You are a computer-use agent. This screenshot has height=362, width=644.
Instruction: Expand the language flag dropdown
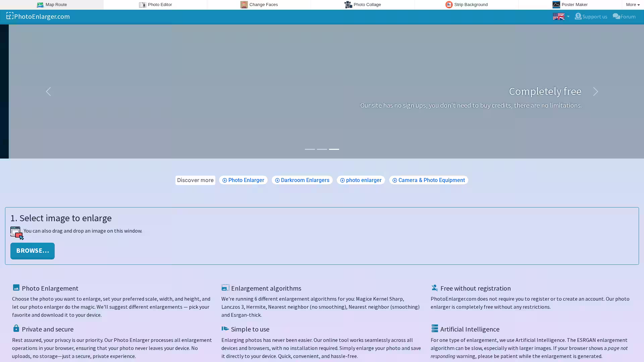561,16
